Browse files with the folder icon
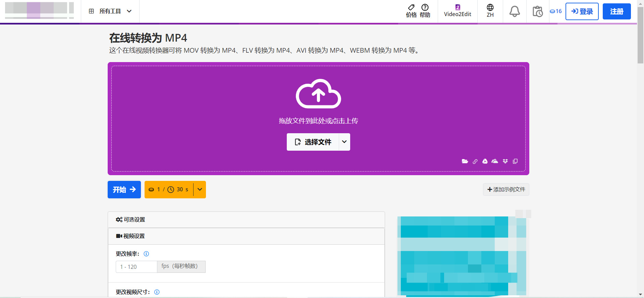644x298 pixels. [x=465, y=161]
